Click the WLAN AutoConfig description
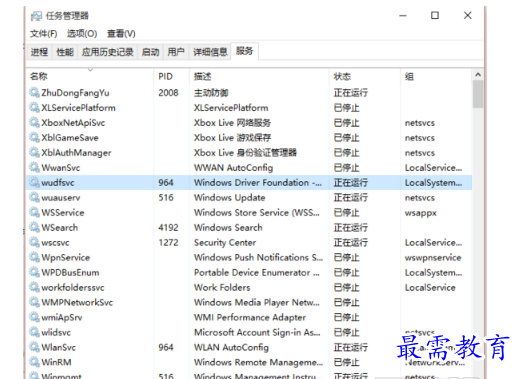Viewport: 518px width, 379px height. tap(232, 348)
